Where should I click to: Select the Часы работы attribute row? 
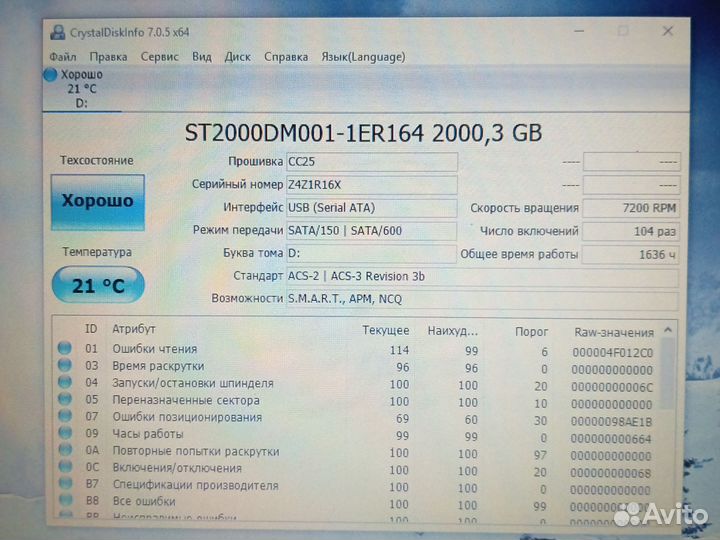point(358,435)
